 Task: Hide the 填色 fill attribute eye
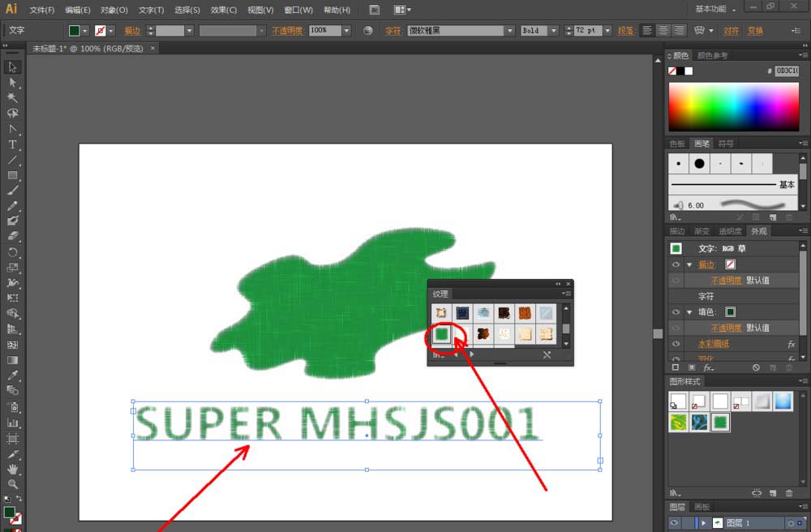click(x=675, y=312)
